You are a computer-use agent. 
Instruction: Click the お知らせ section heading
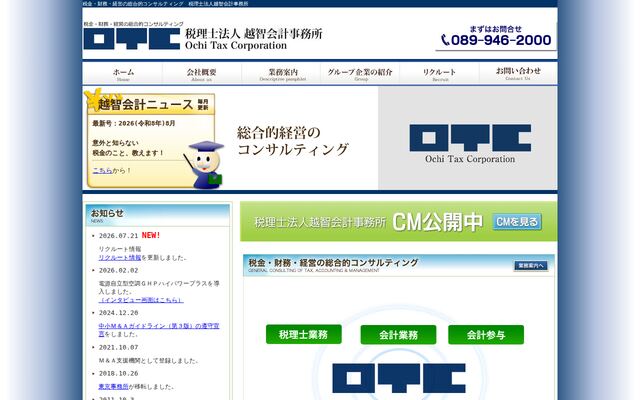(107, 213)
